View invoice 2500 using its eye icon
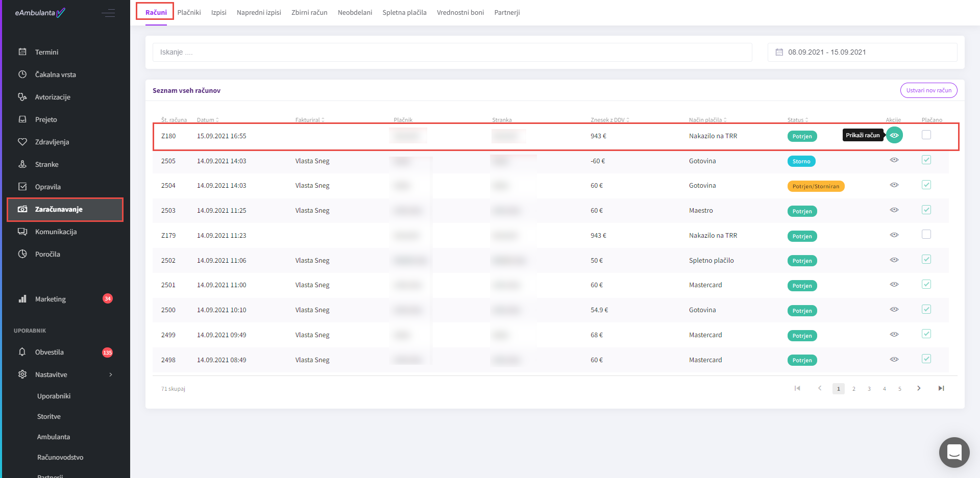 (x=894, y=310)
